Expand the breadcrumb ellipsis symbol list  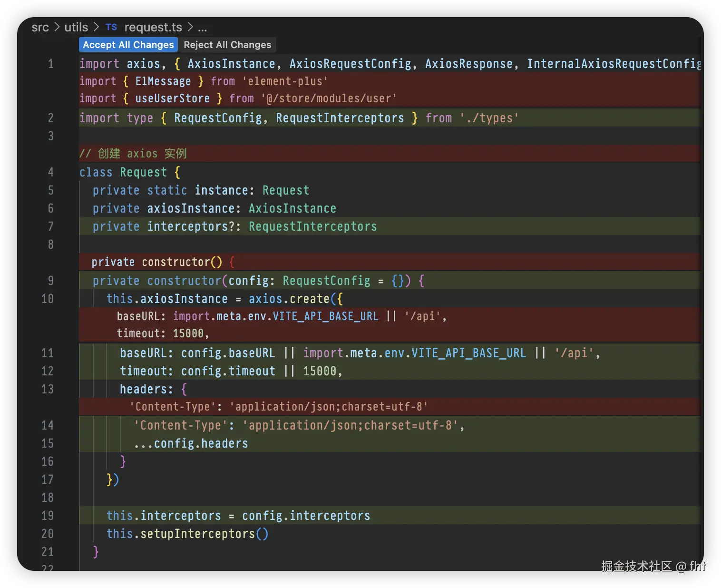(x=203, y=28)
